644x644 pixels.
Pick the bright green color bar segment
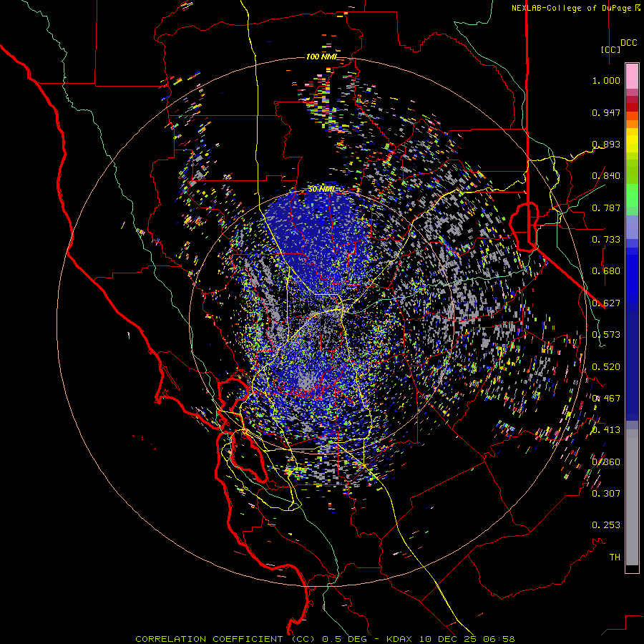(632, 195)
